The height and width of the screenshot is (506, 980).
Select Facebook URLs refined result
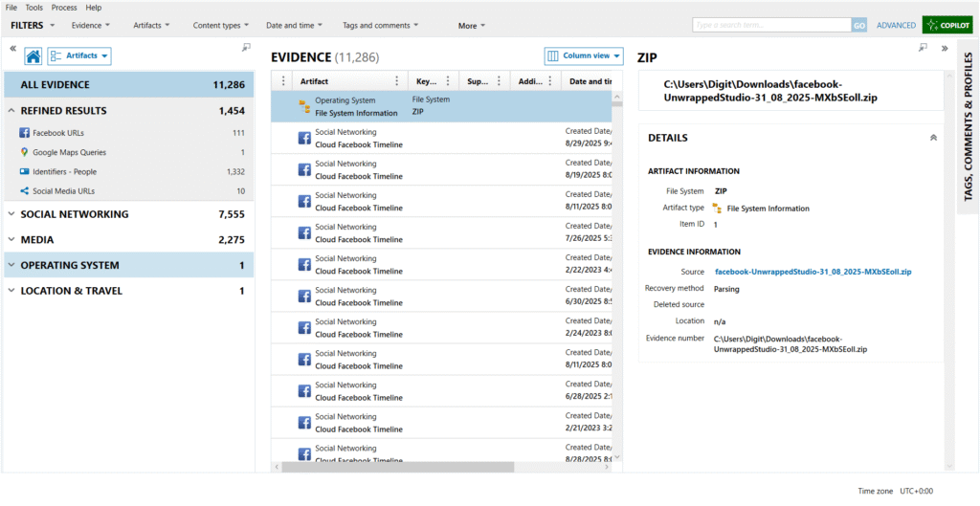pyautogui.click(x=129, y=133)
